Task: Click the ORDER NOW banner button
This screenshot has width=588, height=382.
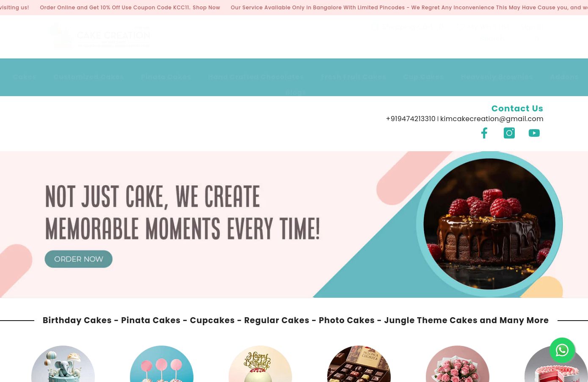Action: click(x=78, y=259)
